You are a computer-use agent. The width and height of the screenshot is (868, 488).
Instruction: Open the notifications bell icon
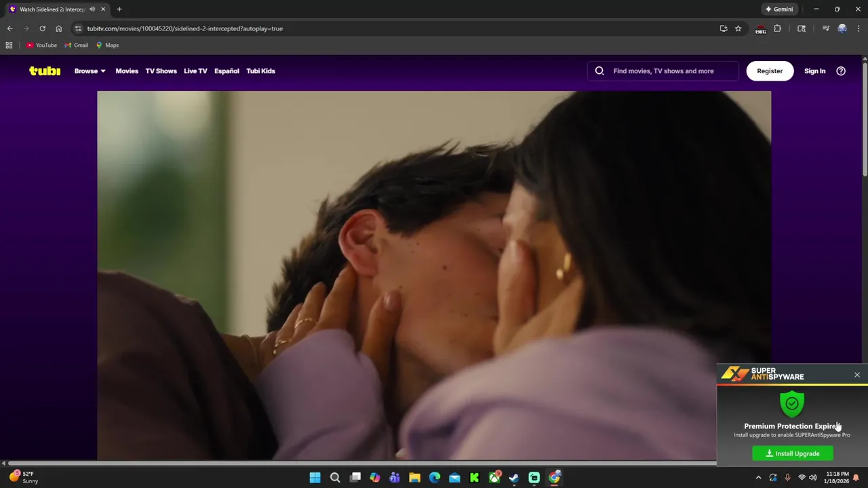coord(856,478)
